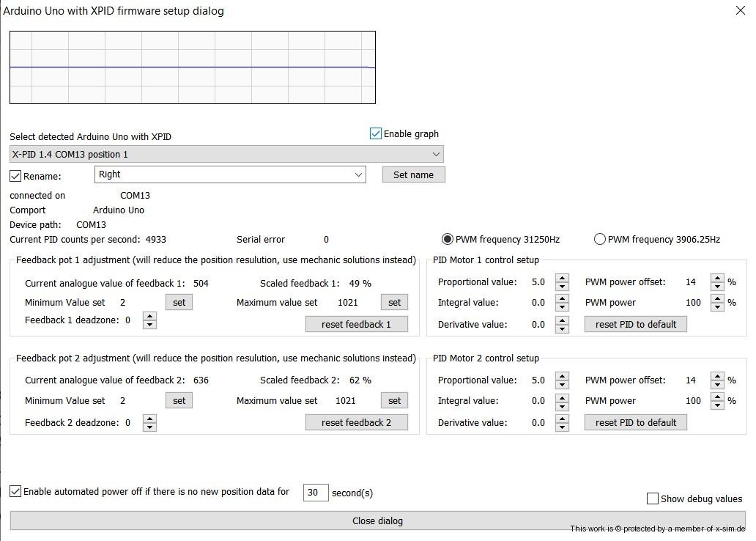Click the Set name button
Image resolution: width=756 pixels, height=541 pixels.
pos(413,174)
